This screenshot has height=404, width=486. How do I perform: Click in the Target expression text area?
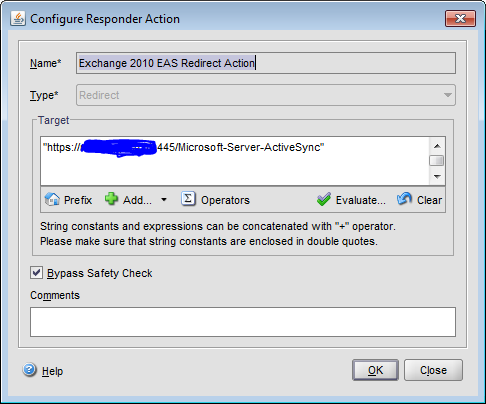235,161
